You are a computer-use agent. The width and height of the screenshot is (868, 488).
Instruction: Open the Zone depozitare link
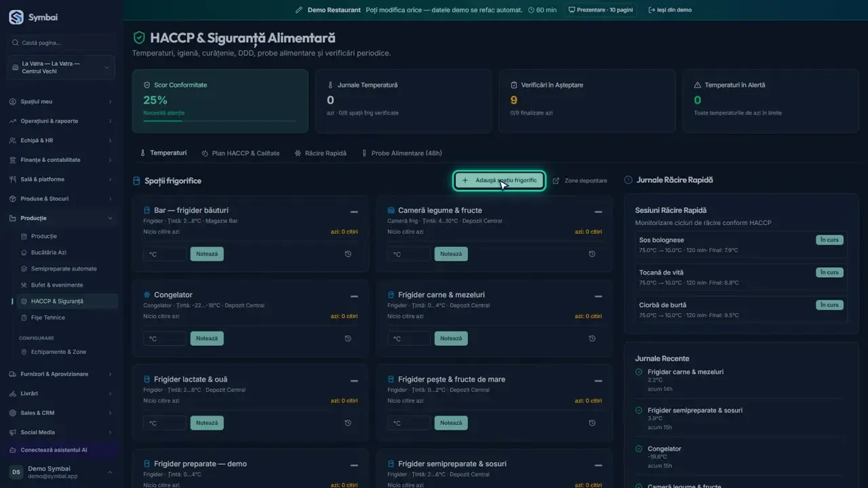coord(580,181)
